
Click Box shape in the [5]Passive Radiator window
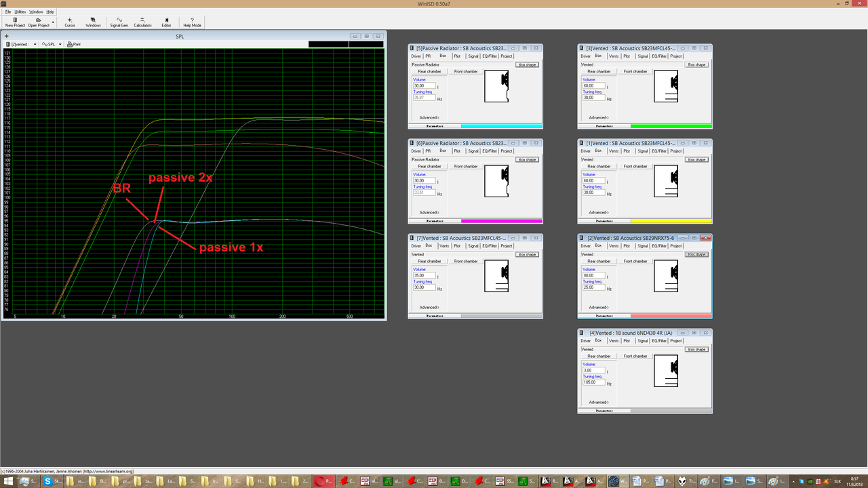point(527,64)
